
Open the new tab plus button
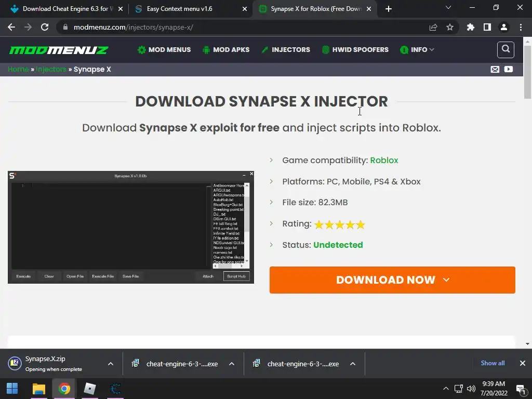pyautogui.click(x=389, y=9)
